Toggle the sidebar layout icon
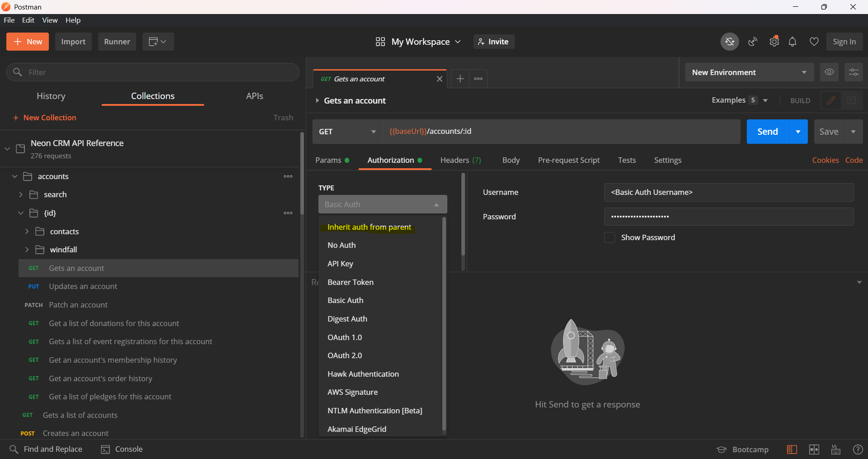The width and height of the screenshot is (868, 459). (792, 450)
